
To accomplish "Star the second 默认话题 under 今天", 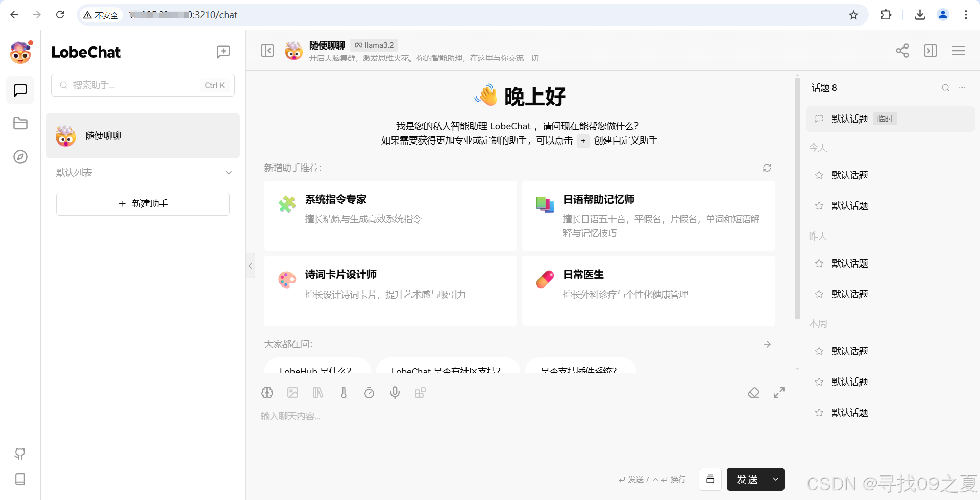I will click(x=819, y=206).
